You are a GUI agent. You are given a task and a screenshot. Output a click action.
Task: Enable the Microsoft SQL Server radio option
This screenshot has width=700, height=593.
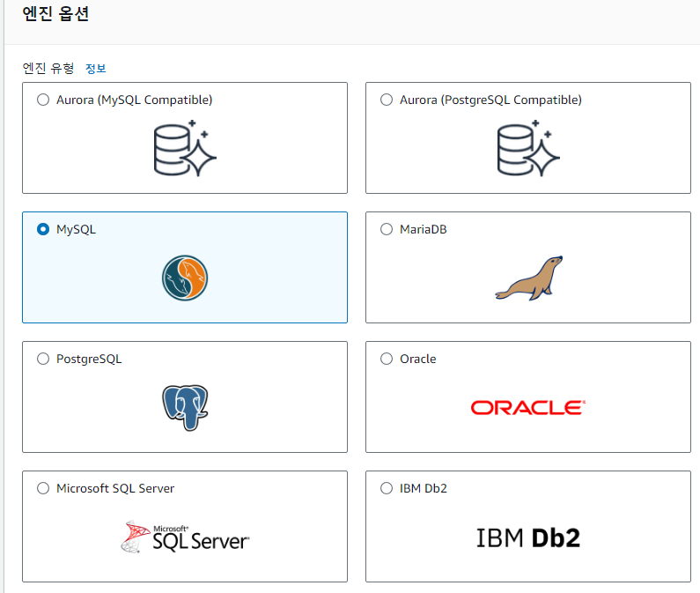coord(43,488)
